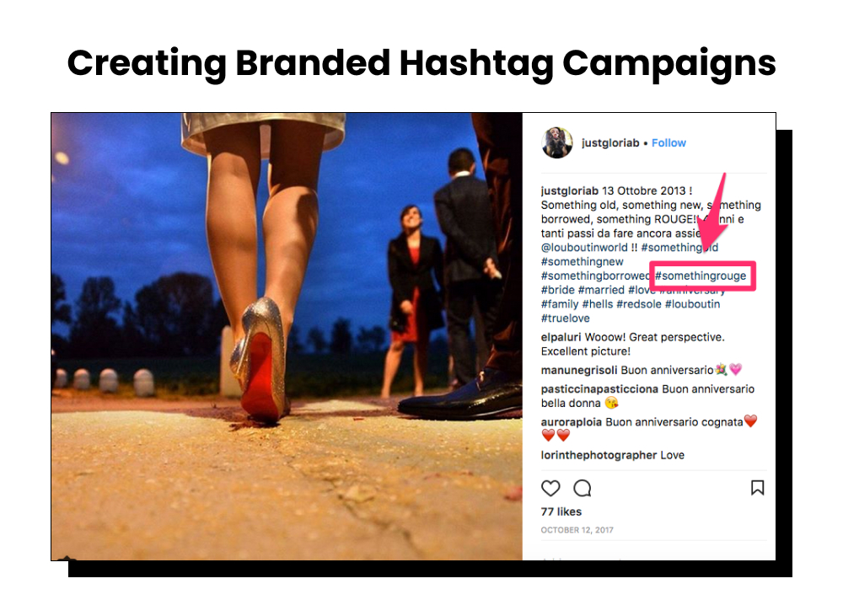Viewport: 843px width, 616px height.
Task: Open the #truelove hashtag
Action: coord(563,319)
